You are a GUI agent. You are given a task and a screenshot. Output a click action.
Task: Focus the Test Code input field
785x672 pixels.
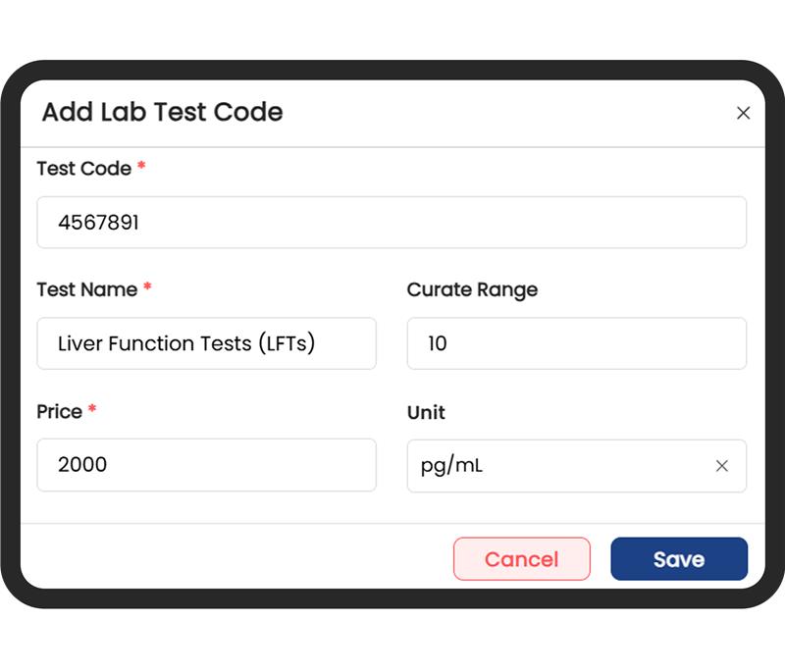pyautogui.click(x=392, y=223)
